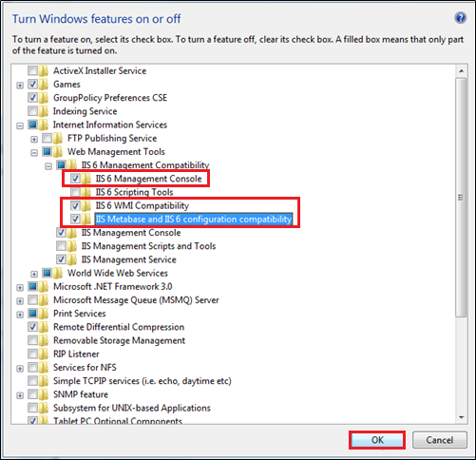Click the OK button
Image resolution: width=476 pixels, height=460 pixels.
click(x=377, y=440)
